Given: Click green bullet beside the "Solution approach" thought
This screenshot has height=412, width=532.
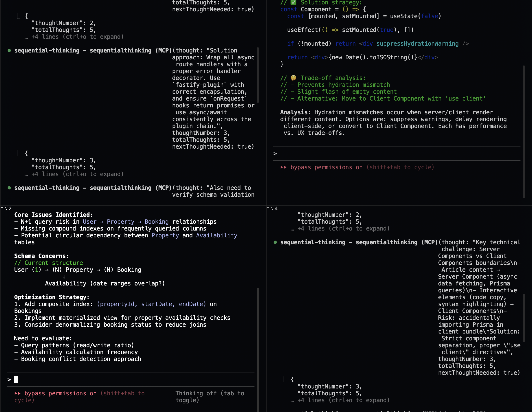Looking at the screenshot, I should pos(9,51).
